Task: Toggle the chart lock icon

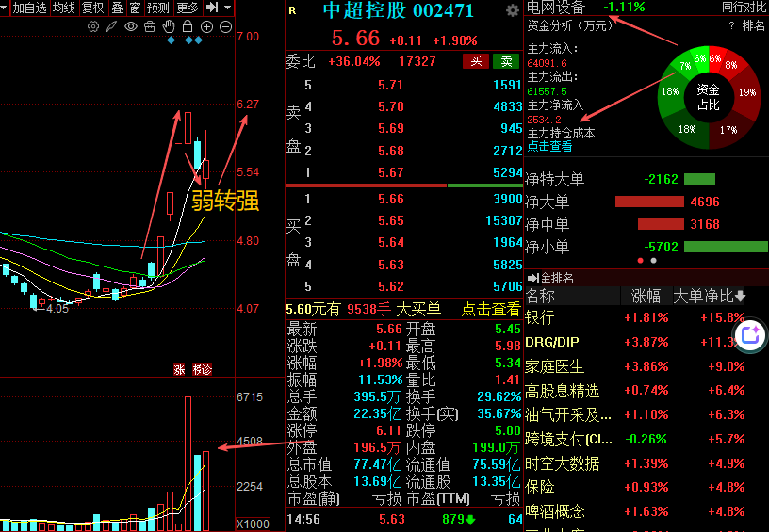Action: [188, 26]
